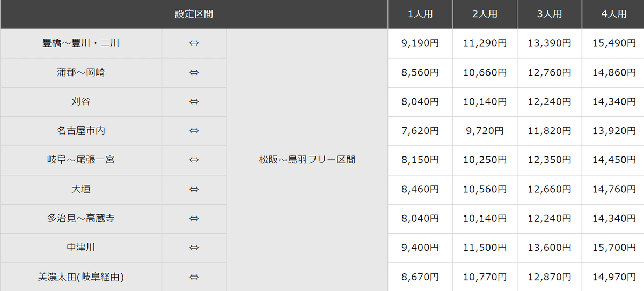Click the 7,620円 price cell
Screen dimensions: 644x291
[420, 130]
